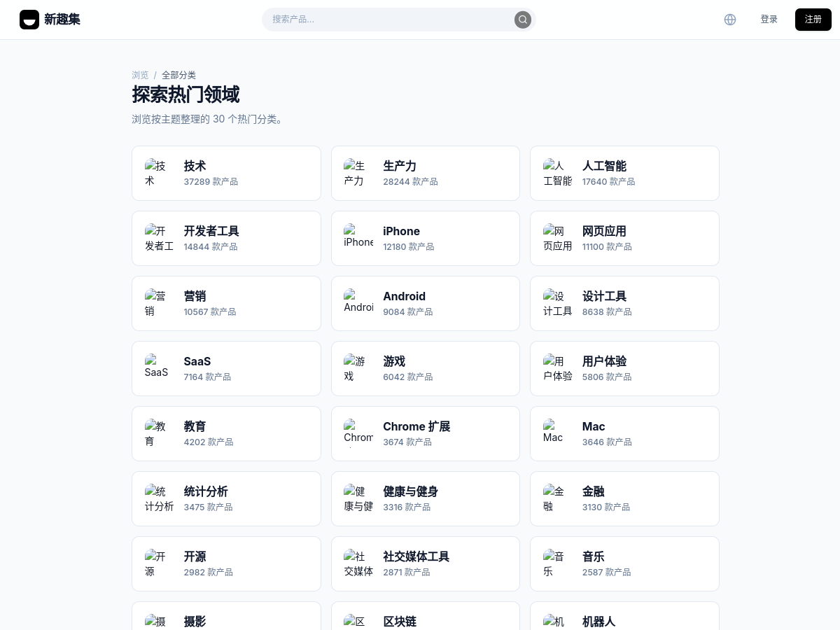Open the 开发者工具 category card
The width and height of the screenshot is (840, 630).
pyautogui.click(x=226, y=238)
